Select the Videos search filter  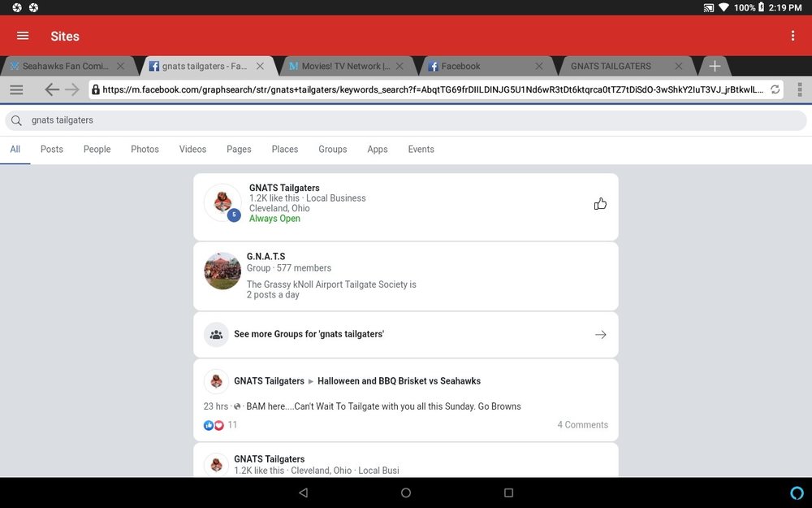(192, 150)
